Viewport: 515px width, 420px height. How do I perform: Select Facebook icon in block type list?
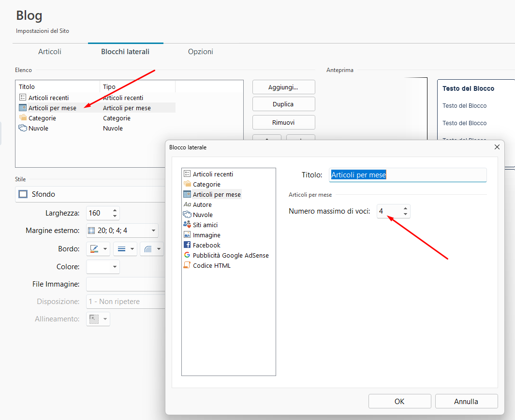[x=187, y=245]
